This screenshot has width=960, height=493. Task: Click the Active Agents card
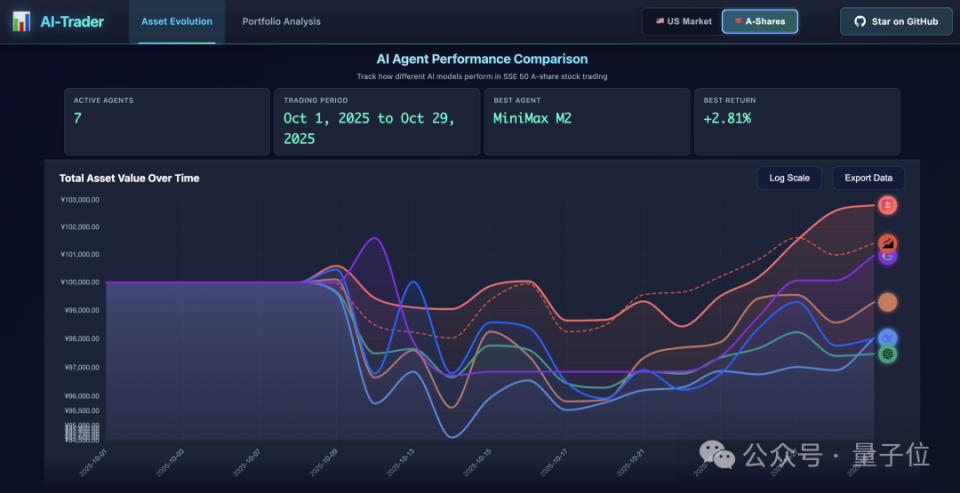pyautogui.click(x=167, y=122)
